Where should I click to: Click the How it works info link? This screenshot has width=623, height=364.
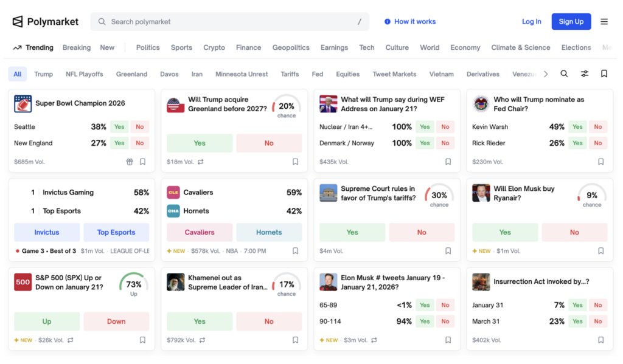410,22
